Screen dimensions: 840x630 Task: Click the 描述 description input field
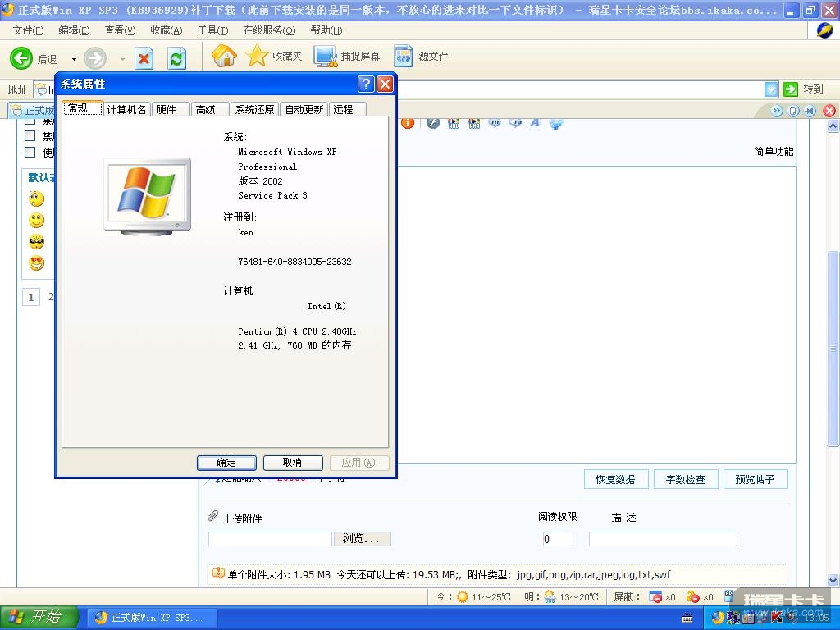663,539
